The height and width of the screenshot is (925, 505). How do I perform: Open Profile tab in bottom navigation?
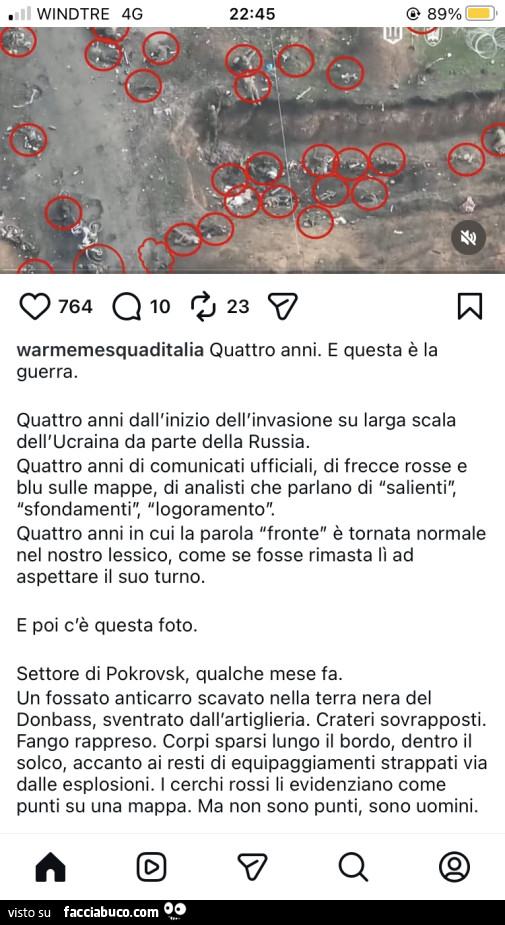(454, 867)
